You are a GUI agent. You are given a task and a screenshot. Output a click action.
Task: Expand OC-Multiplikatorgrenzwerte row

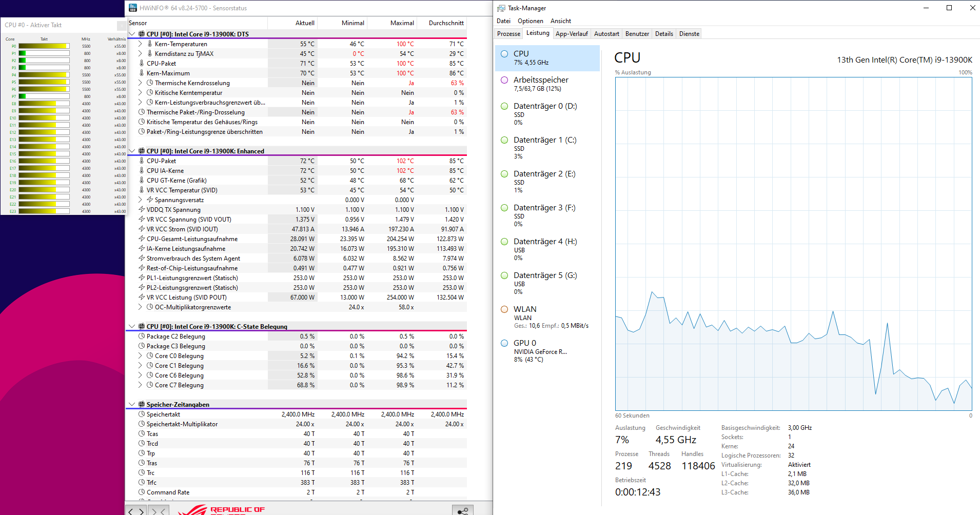pos(140,307)
